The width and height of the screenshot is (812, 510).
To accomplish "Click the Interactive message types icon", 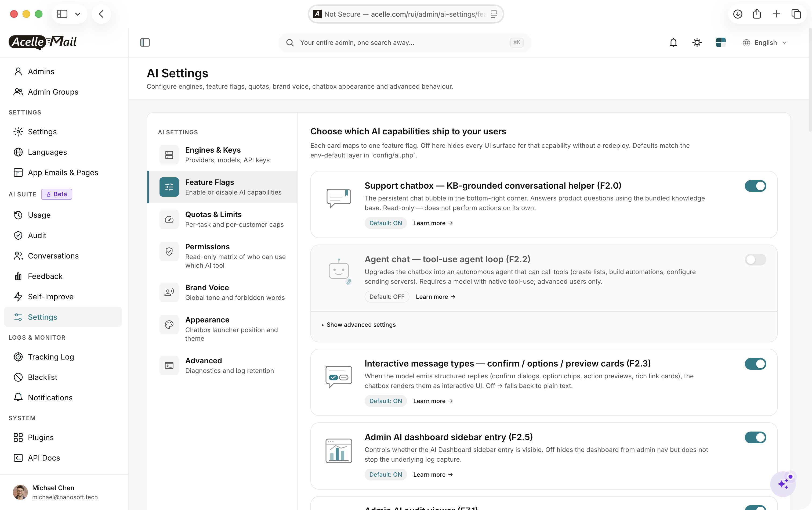I will (339, 376).
